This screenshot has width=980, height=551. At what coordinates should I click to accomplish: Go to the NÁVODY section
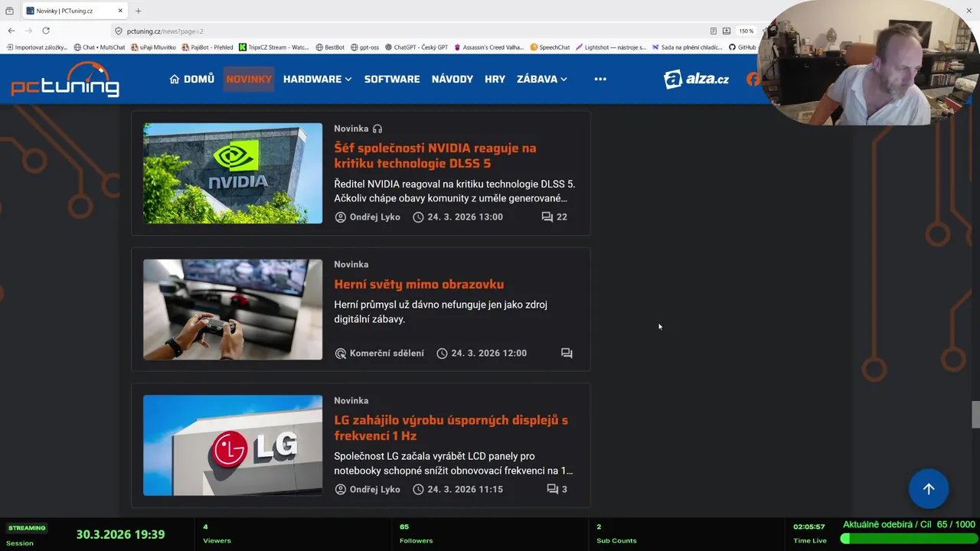452,79
